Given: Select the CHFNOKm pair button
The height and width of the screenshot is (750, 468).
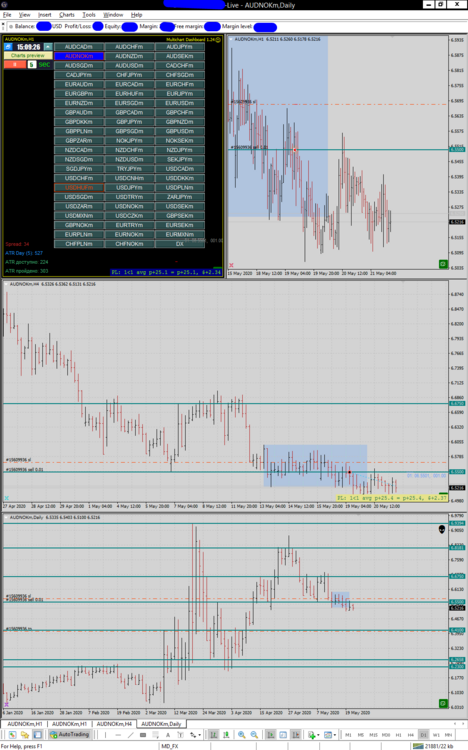Looking at the screenshot, I should (x=129, y=244).
